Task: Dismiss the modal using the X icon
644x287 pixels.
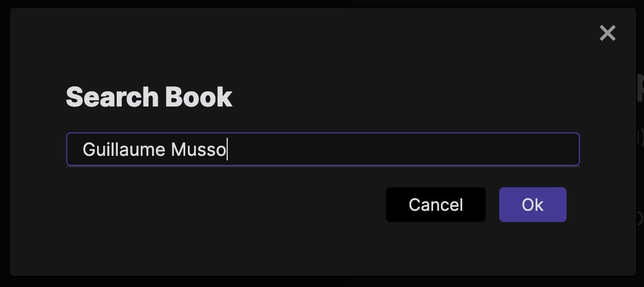Action: click(x=608, y=33)
